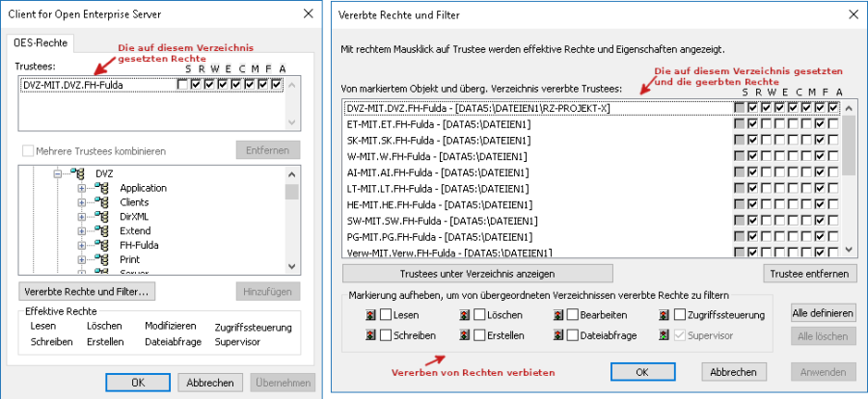
Task: Click the FH-Fulda container icon in tree
Action: (102, 246)
